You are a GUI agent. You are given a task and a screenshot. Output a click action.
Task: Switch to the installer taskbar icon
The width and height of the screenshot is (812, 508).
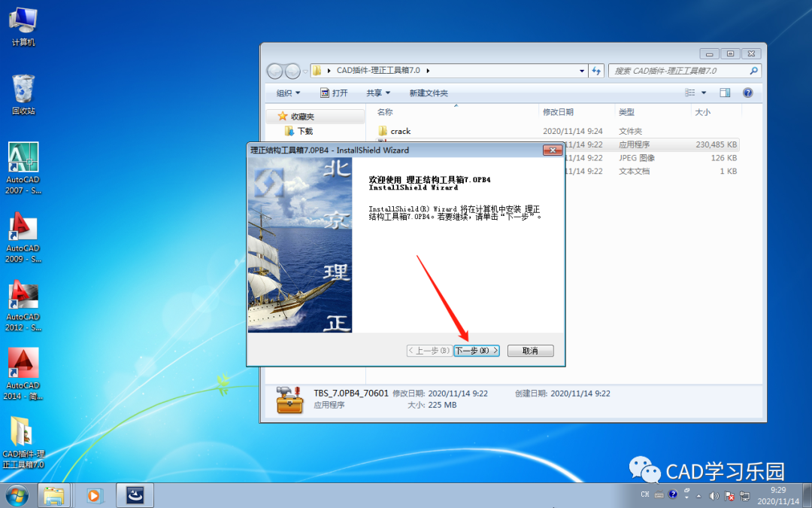tap(135, 495)
